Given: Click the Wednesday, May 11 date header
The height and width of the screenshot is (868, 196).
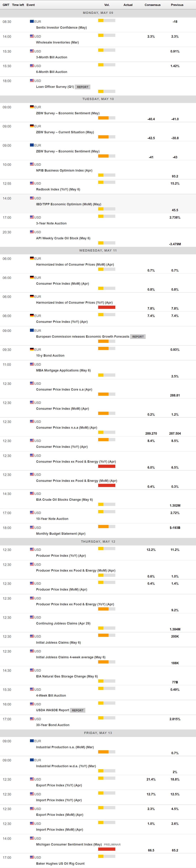Looking at the screenshot, I should click(x=98, y=251).
